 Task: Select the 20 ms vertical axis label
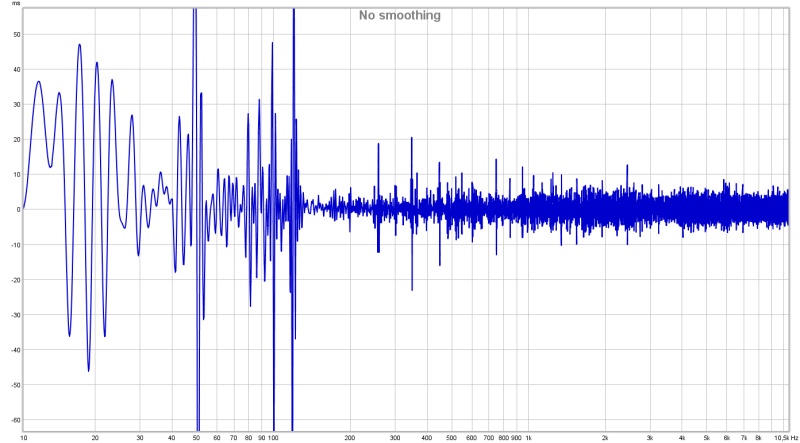coord(17,139)
